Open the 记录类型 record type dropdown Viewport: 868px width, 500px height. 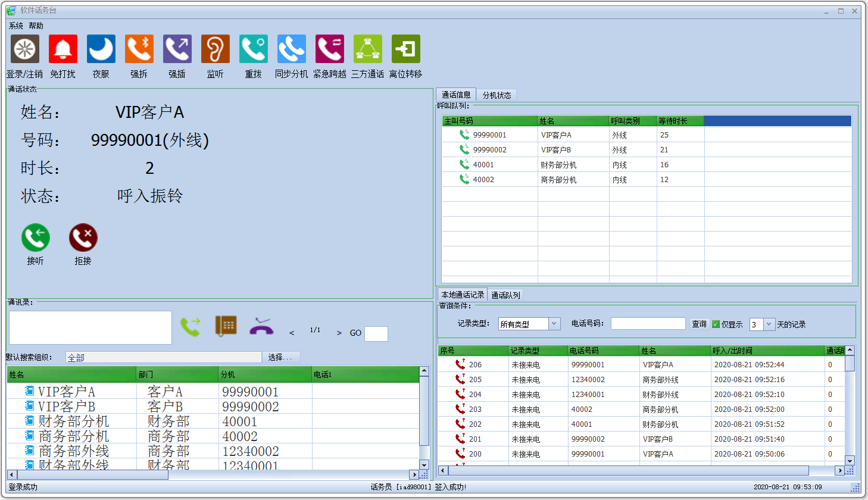pos(555,324)
